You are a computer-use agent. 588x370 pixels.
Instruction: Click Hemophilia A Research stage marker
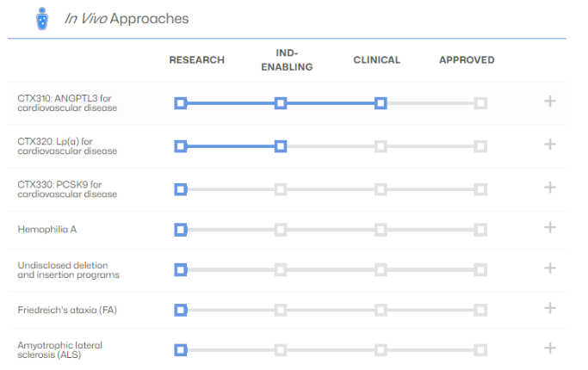click(x=181, y=229)
